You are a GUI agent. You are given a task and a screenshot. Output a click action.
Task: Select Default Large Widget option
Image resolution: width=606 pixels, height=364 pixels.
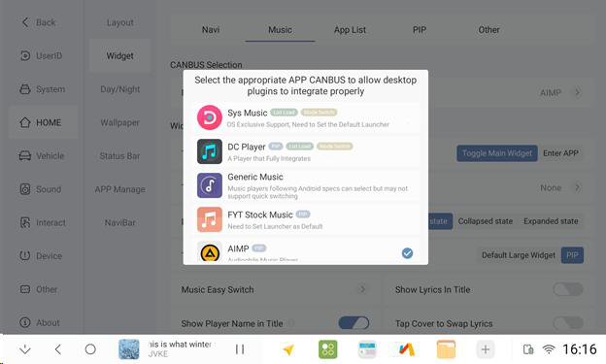[x=519, y=255]
